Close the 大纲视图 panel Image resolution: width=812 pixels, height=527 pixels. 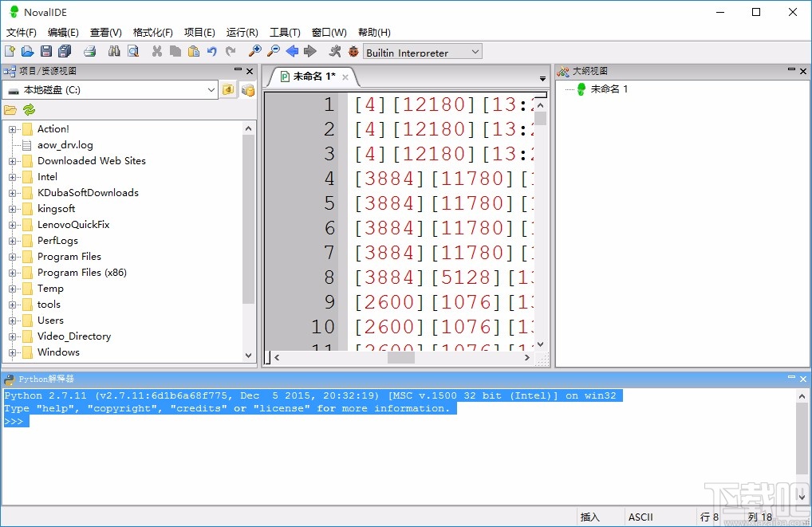point(803,71)
